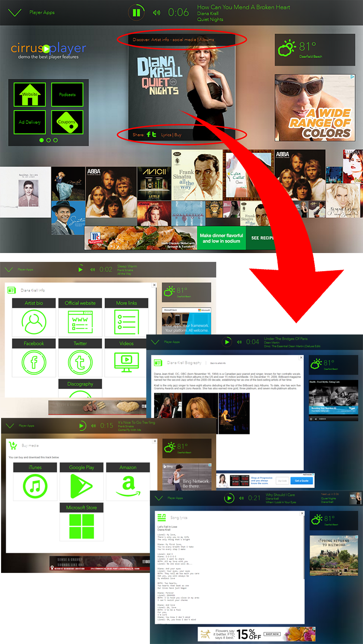Open Buy link below album cover
Image resolution: width=363 pixels, height=644 pixels.
[178, 135]
